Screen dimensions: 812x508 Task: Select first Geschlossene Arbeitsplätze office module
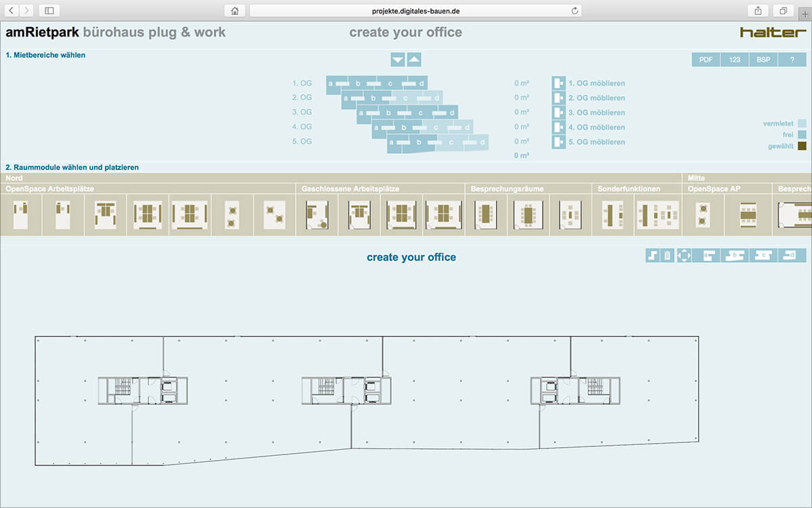click(x=316, y=215)
